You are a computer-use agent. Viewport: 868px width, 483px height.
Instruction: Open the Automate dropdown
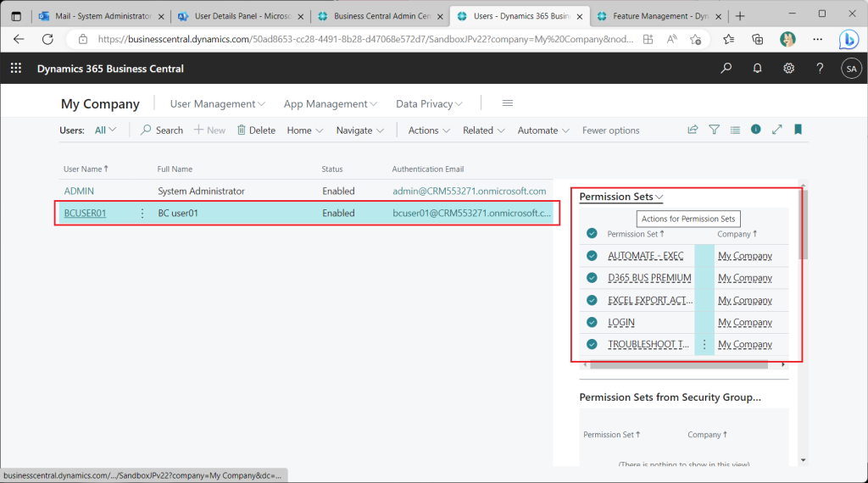point(543,130)
